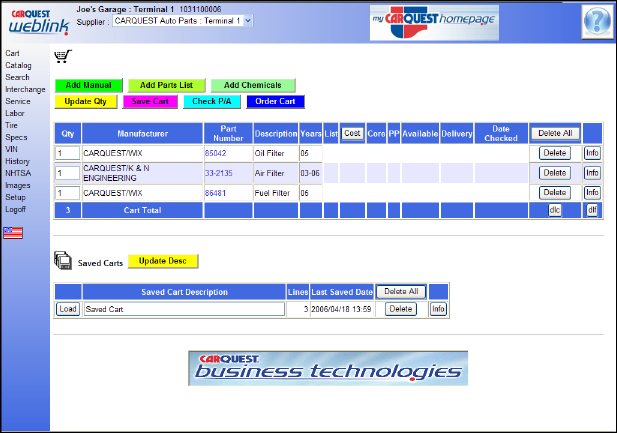The width and height of the screenshot is (617, 433).
Task: Click the CARQUEST/WIX Oil Filter manufacturer cell
Action: [x=142, y=153]
